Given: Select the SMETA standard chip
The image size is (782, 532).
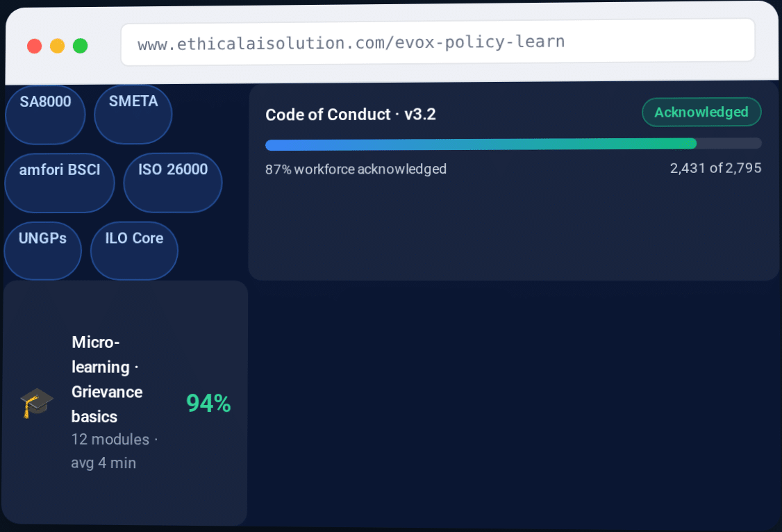Looking at the screenshot, I should (133, 114).
